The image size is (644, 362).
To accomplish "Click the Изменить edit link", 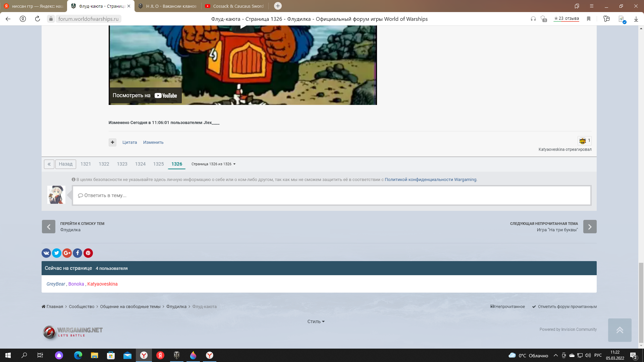I will click(x=153, y=142).
